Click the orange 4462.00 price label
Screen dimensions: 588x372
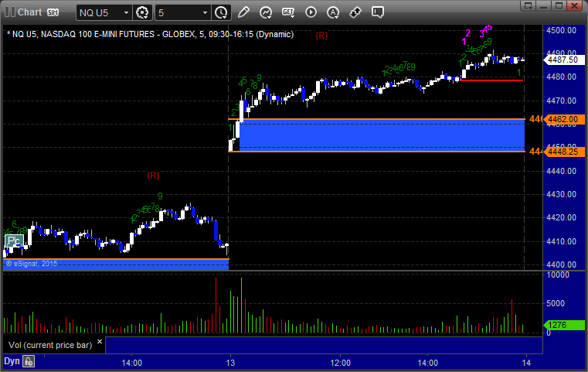[563, 119]
